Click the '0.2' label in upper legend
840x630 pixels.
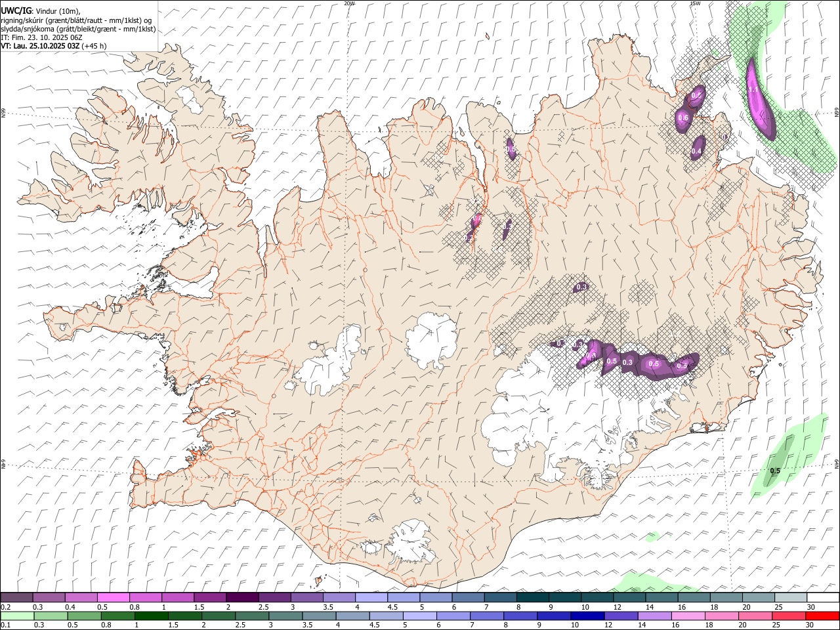tap(5, 607)
